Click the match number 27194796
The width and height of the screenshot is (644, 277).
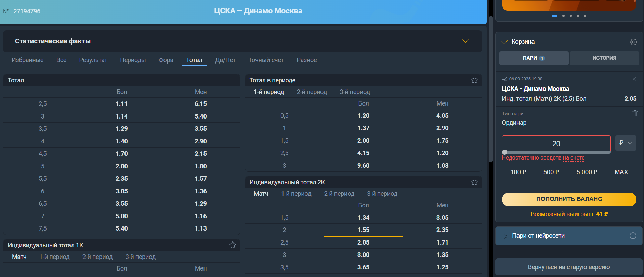click(x=27, y=11)
